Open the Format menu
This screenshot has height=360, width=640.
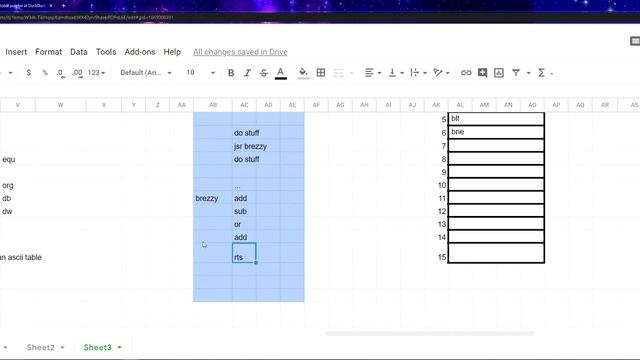point(49,52)
